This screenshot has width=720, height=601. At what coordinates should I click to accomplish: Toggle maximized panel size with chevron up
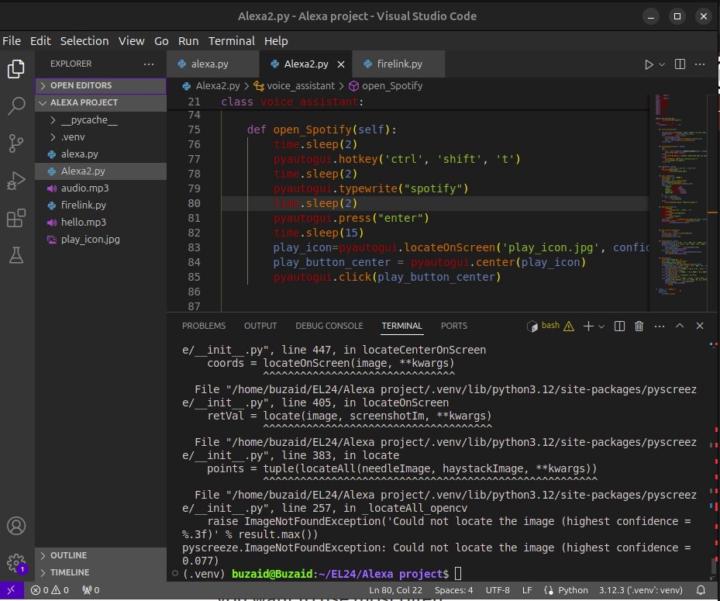(680, 326)
